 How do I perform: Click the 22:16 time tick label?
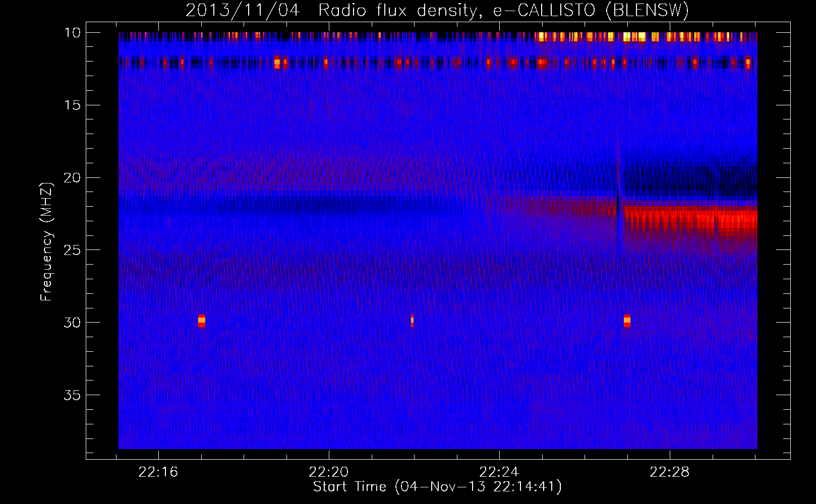click(x=158, y=472)
